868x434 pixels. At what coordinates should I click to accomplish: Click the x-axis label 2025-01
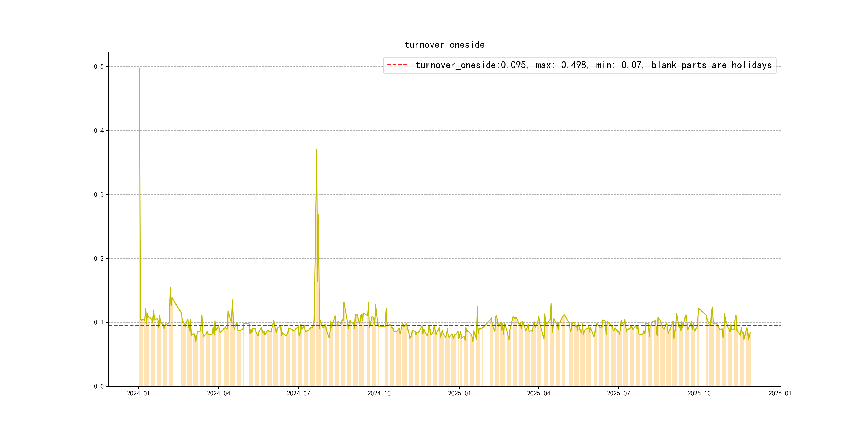(459, 393)
